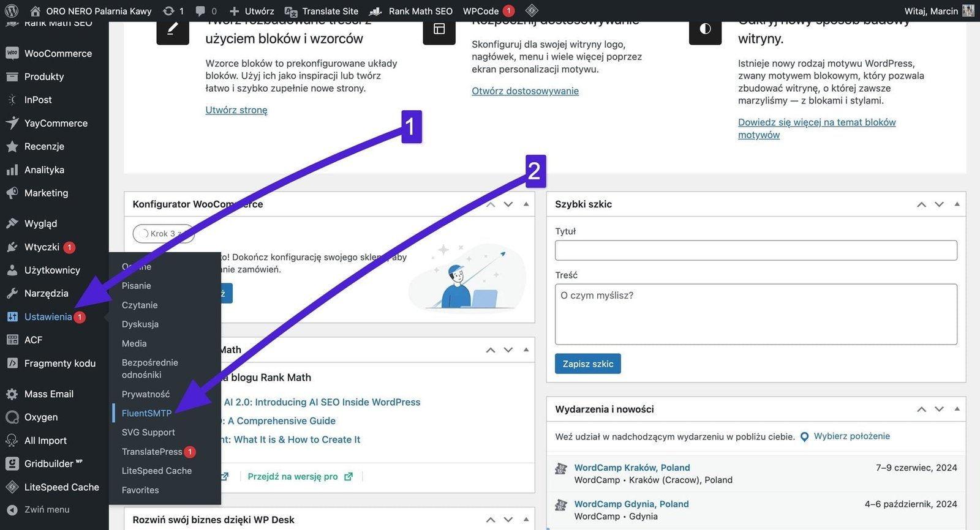The width and height of the screenshot is (980, 530).
Task: Click the Wtyczki plugin icon
Action: pyautogui.click(x=12, y=247)
